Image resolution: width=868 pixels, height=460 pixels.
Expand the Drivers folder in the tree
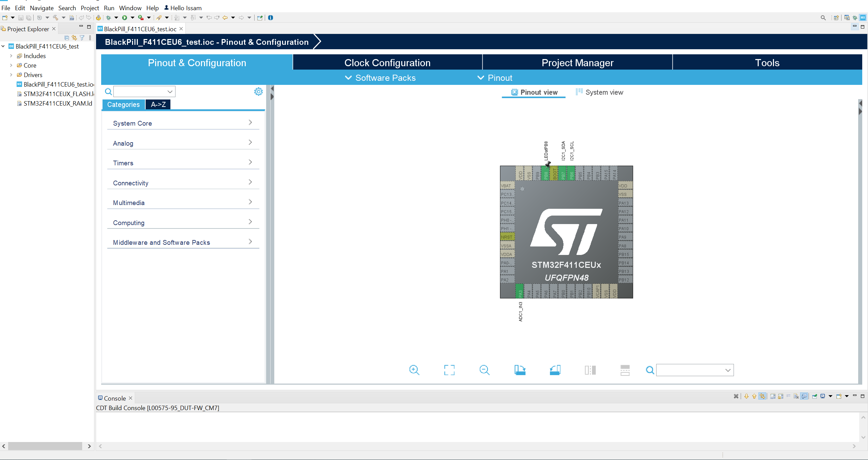(11, 75)
